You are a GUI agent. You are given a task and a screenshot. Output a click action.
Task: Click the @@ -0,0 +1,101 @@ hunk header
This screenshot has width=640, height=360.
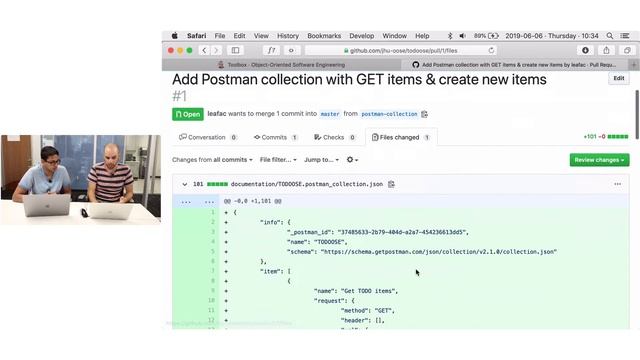click(253, 201)
